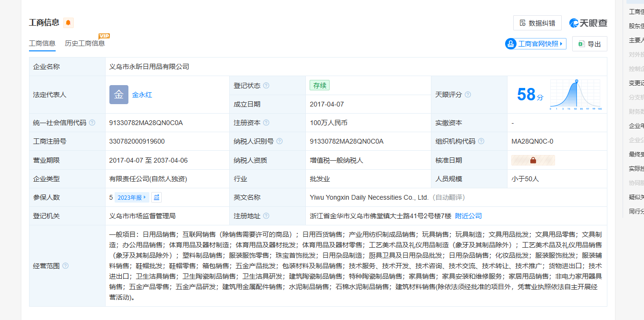Screen dimensions: 644x320
Task: Click the question icon beside 统一社会信用代码
Action: point(92,123)
